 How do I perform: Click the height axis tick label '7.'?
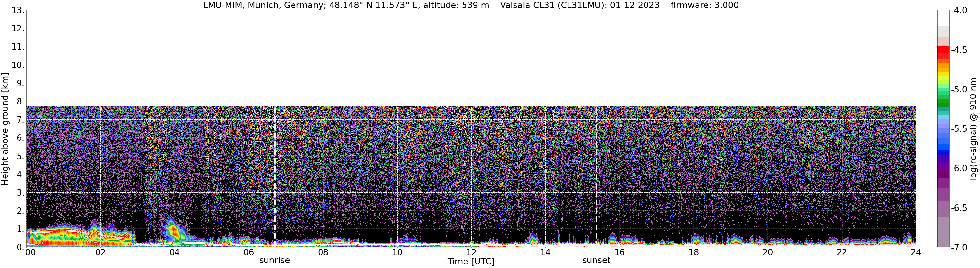click(20, 120)
